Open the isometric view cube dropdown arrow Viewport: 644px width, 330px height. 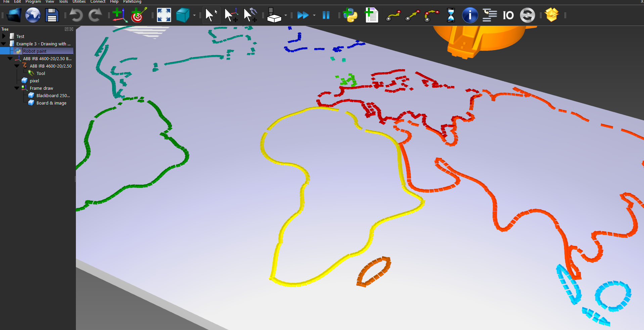194,15
